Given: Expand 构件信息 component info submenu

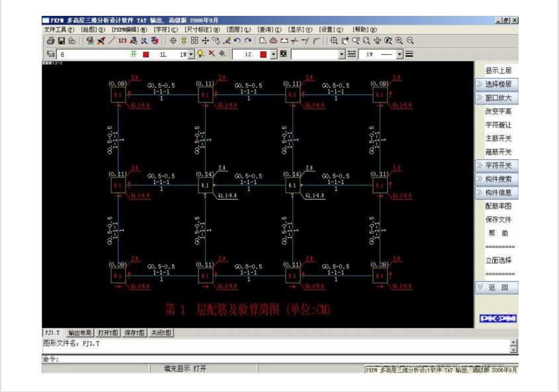Looking at the screenshot, I should coord(497,192).
